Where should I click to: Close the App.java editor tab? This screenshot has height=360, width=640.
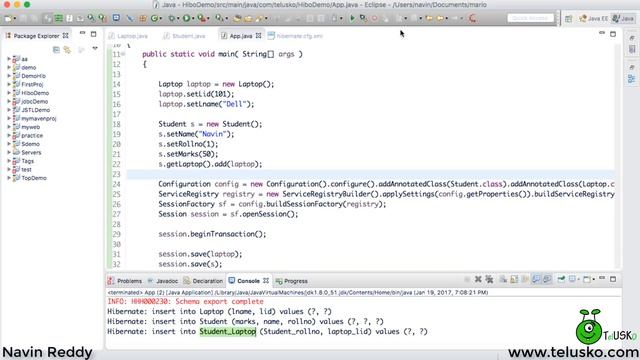(x=258, y=36)
